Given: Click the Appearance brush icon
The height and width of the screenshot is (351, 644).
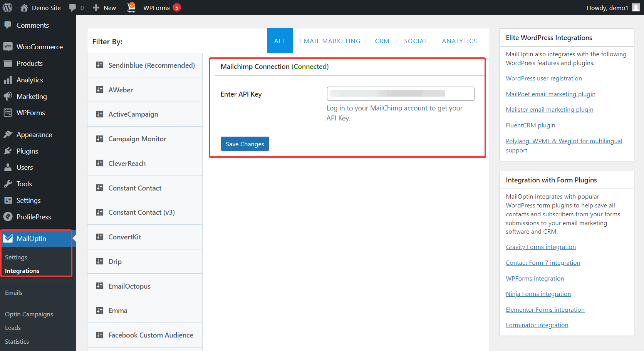Looking at the screenshot, I should pyautogui.click(x=8, y=135).
